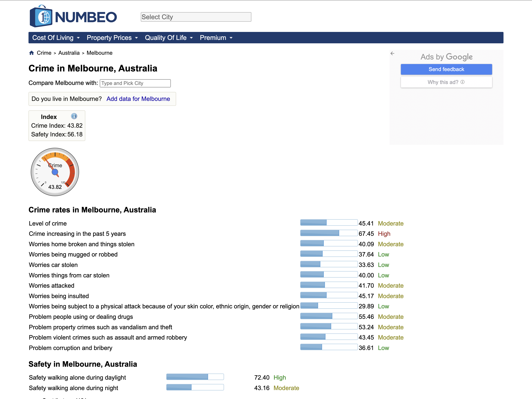Click the Safety walking alone daylight bar

click(195, 377)
